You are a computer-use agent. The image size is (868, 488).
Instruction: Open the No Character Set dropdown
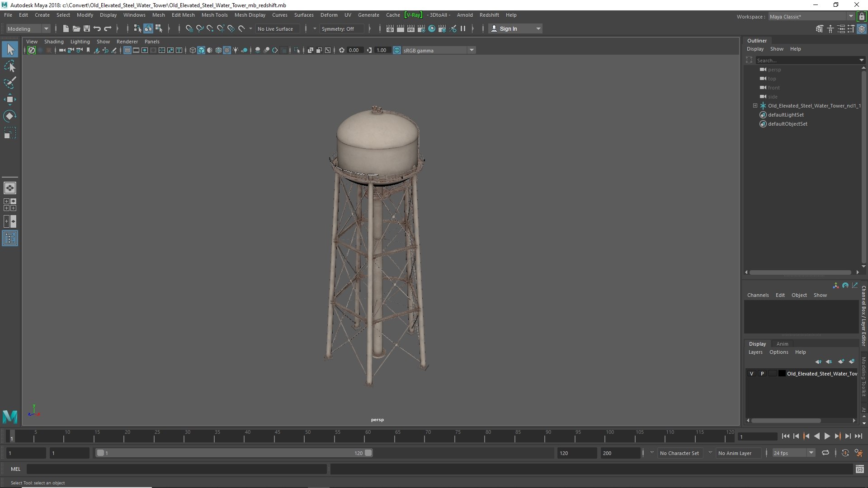pyautogui.click(x=680, y=453)
